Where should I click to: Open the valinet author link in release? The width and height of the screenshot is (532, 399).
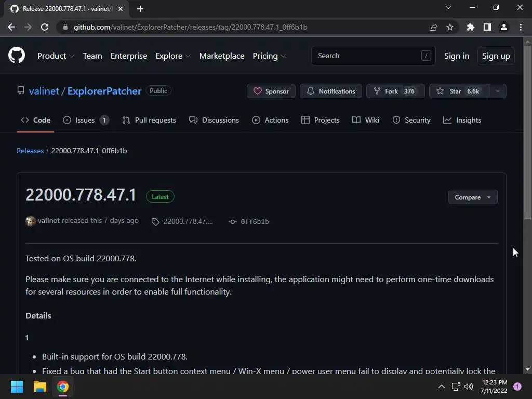[x=48, y=220]
